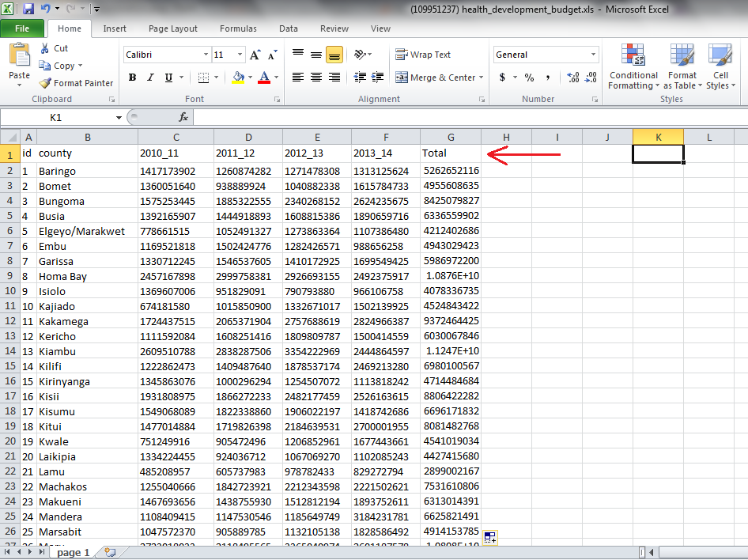Click into the formula bar input

pos(470,117)
